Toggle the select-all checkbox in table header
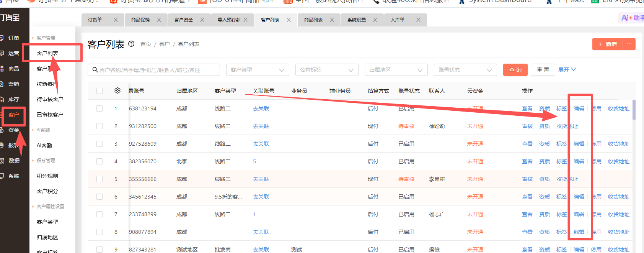This screenshot has width=644, height=253. click(x=99, y=91)
